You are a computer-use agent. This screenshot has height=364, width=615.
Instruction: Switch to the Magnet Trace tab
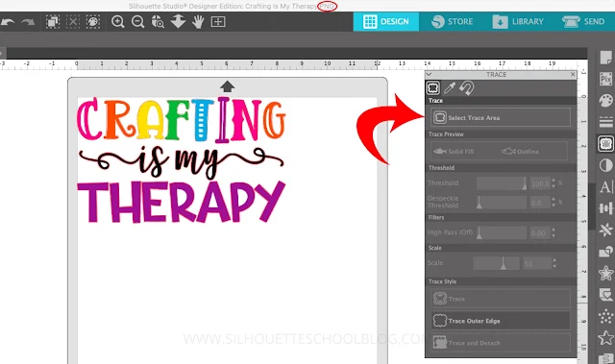pos(466,87)
